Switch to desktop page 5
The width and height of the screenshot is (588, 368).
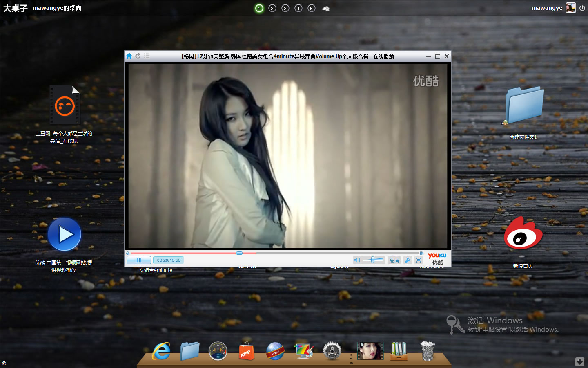point(312,8)
